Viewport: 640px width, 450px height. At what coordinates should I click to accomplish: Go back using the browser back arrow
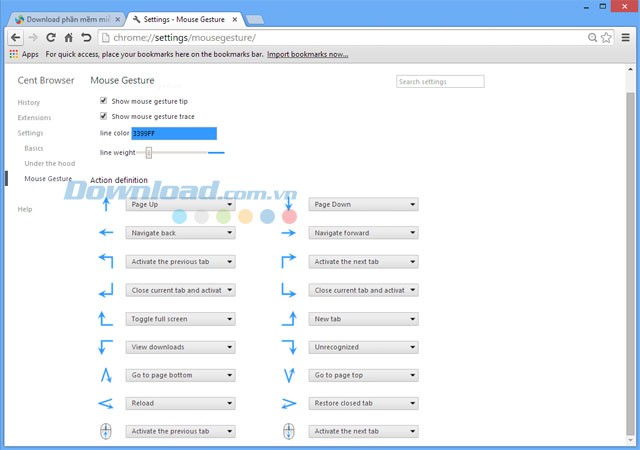click(x=16, y=38)
